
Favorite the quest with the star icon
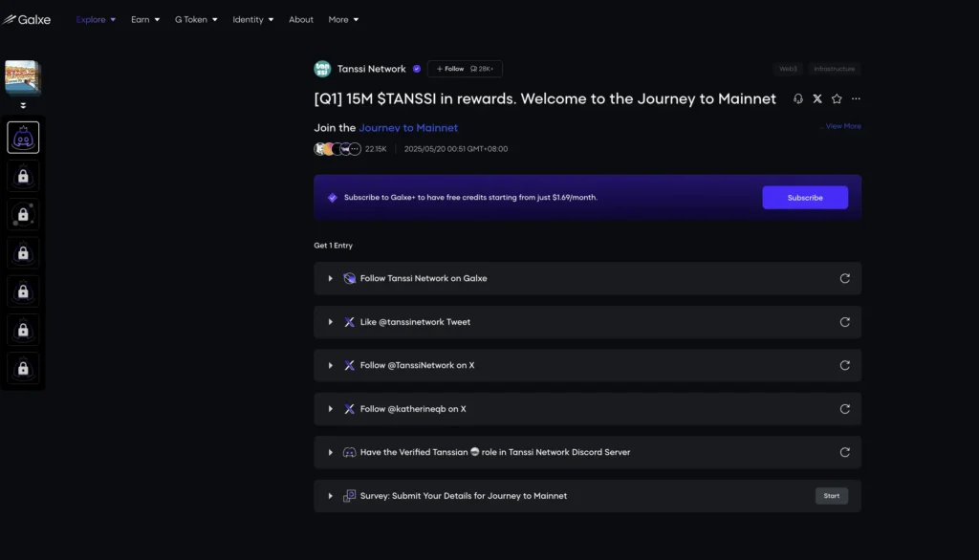pos(837,98)
